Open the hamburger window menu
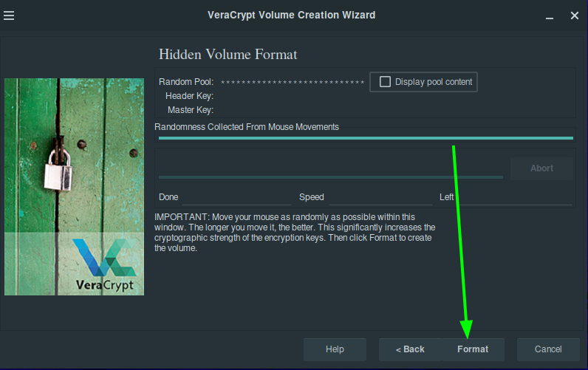The width and height of the screenshot is (588, 370). pos(9,16)
